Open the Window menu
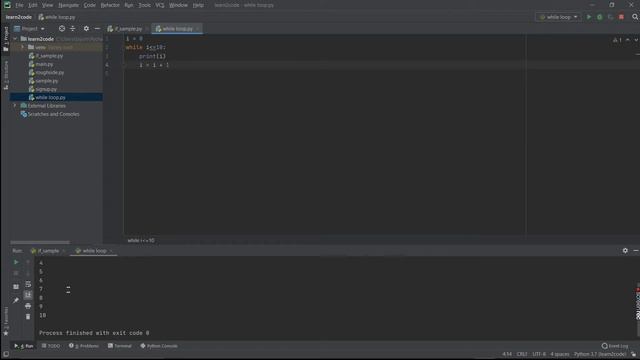This screenshot has width=640, height=360. (178, 5)
